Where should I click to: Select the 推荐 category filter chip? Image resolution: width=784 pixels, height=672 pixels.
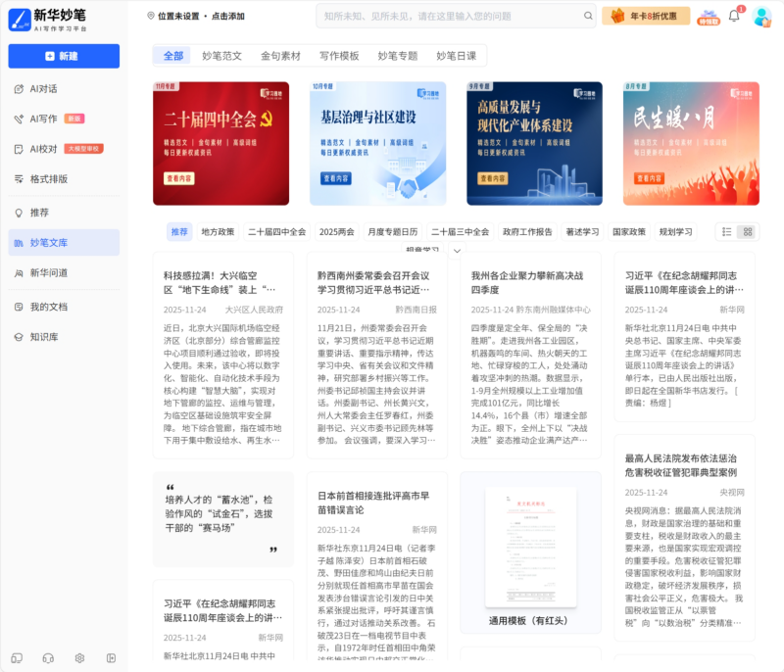coord(179,232)
